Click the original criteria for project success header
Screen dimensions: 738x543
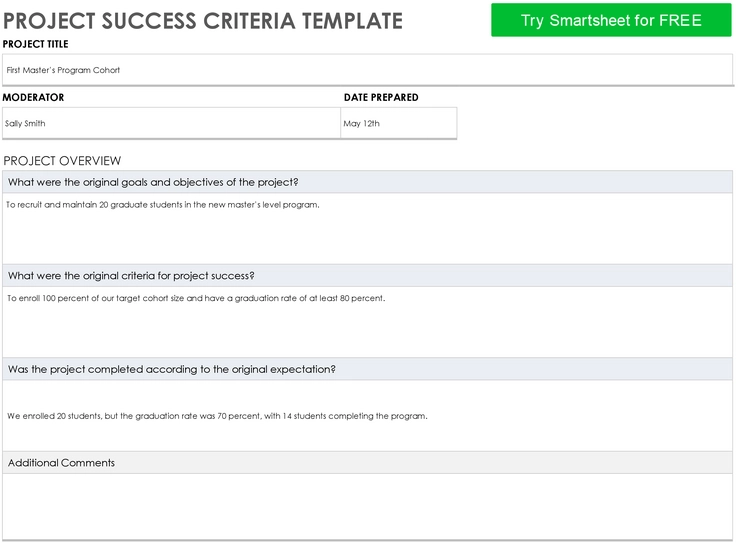367,276
